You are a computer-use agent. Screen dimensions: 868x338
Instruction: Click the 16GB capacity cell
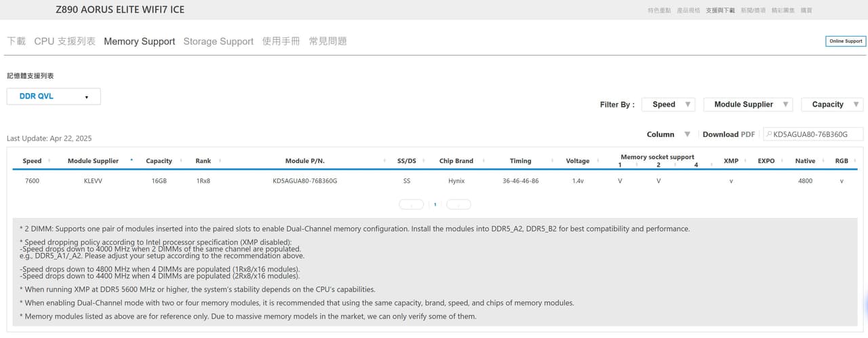click(x=159, y=181)
